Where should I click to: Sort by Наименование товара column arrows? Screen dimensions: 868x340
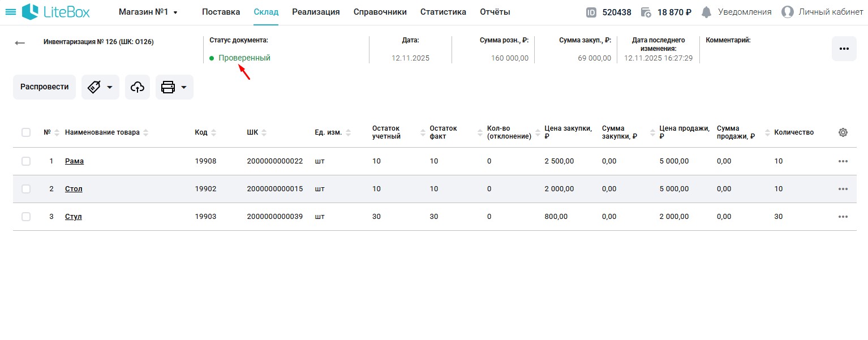point(146,132)
